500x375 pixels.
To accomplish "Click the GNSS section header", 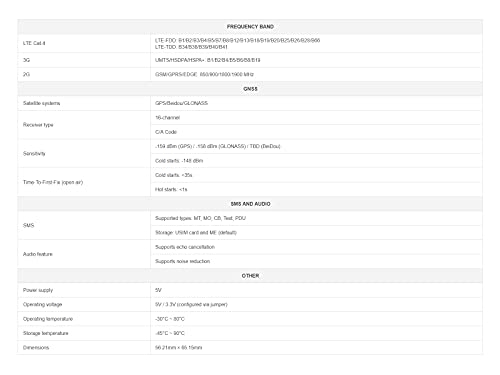I will coord(250,89).
